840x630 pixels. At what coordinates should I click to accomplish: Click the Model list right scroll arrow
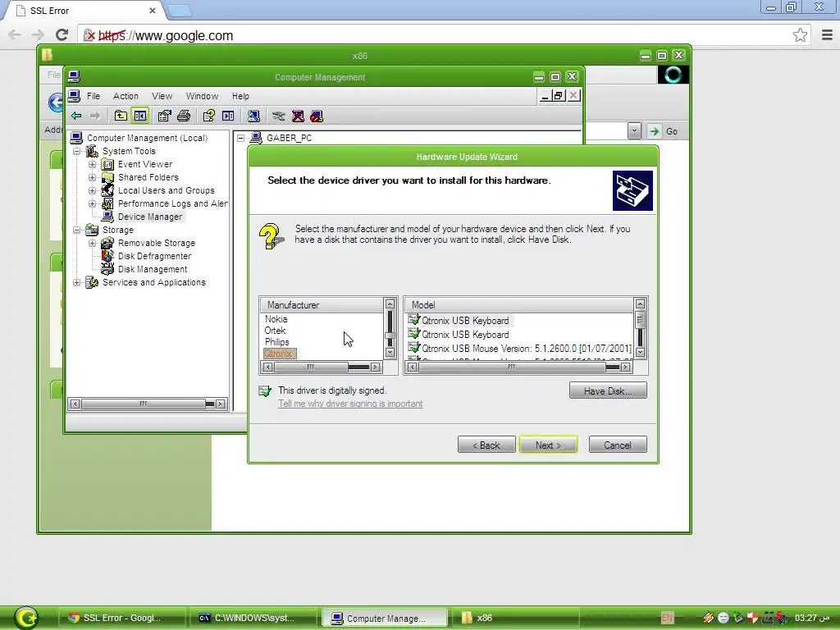(625, 367)
